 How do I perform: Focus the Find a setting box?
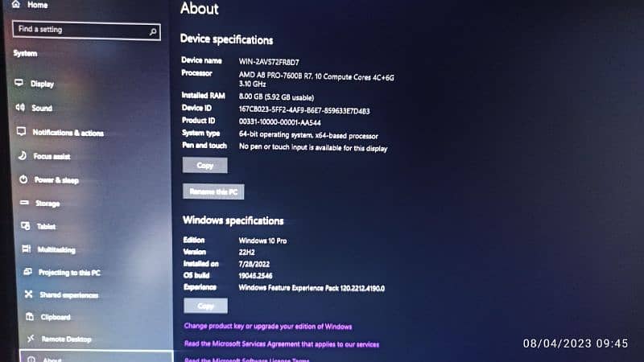(x=87, y=31)
